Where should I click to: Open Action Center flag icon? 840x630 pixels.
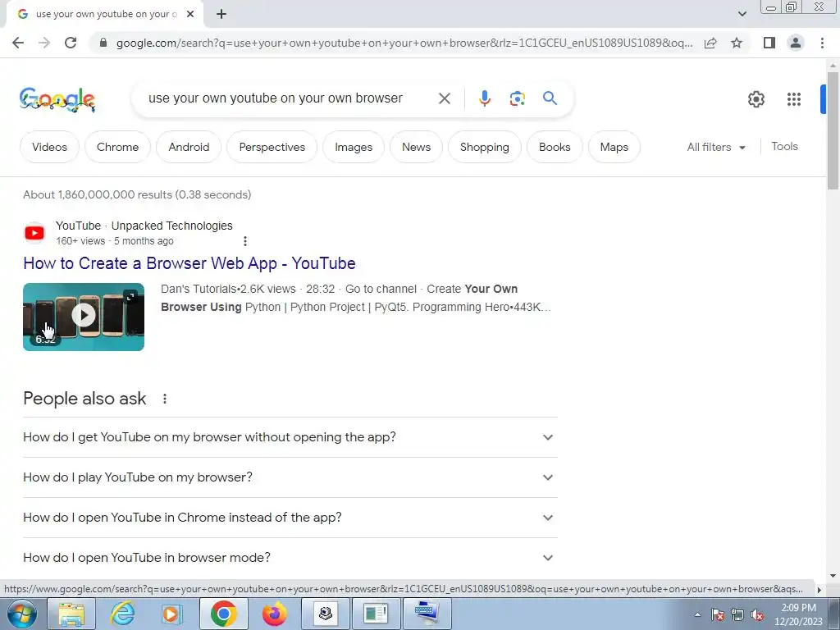[x=718, y=615]
